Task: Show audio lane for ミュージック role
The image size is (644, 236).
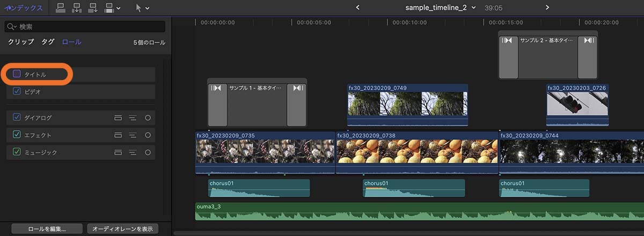Action: [x=119, y=152]
